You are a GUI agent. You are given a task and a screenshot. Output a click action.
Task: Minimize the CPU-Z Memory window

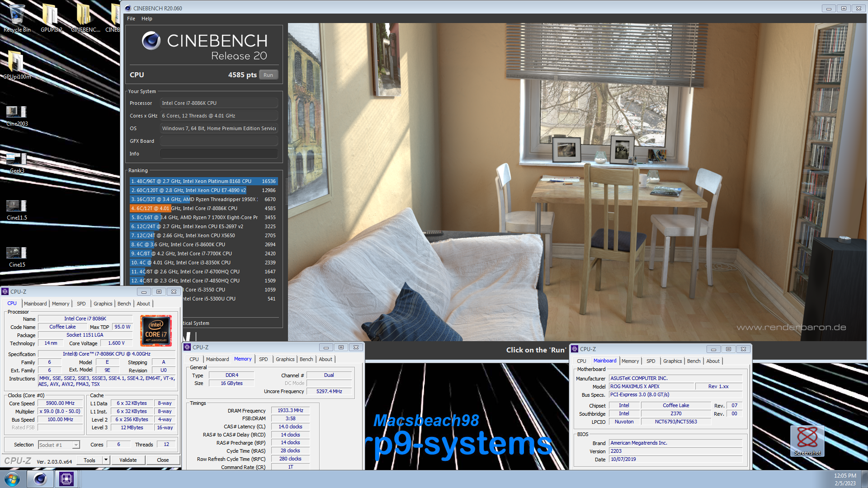tap(326, 347)
